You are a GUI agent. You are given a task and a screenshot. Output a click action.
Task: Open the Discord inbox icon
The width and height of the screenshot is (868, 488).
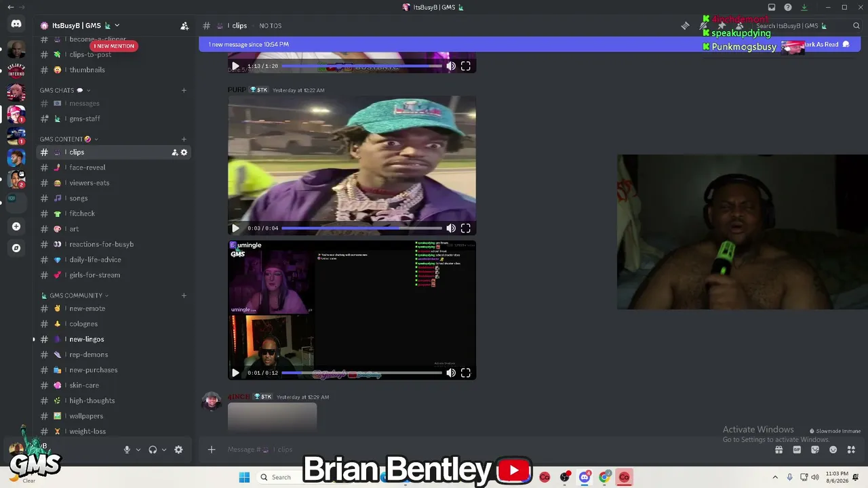click(771, 7)
